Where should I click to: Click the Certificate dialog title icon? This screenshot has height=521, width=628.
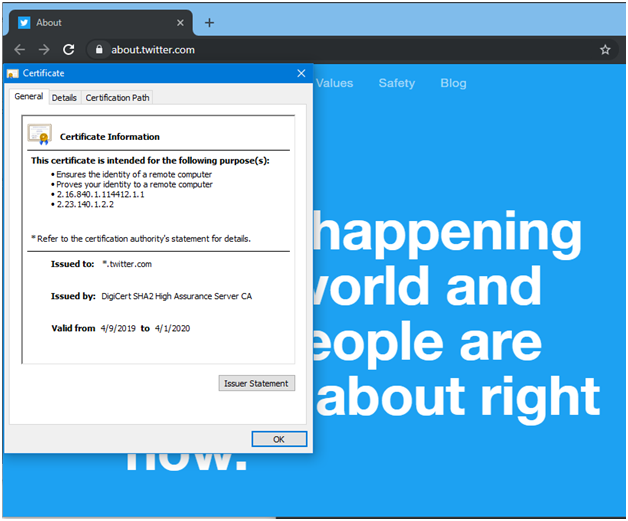[13, 73]
